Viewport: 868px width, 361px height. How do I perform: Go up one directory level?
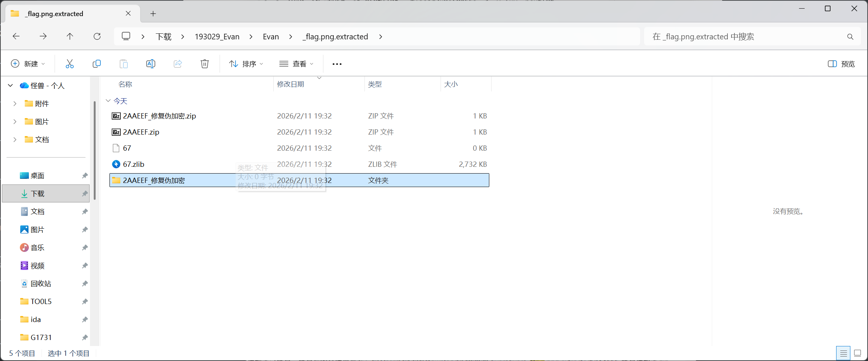70,36
